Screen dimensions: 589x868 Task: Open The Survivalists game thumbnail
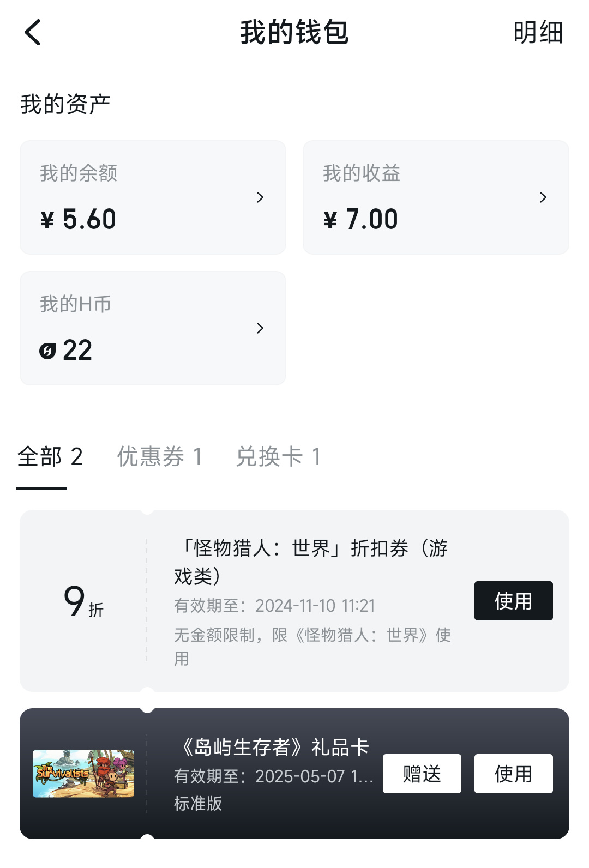pyautogui.click(x=83, y=774)
